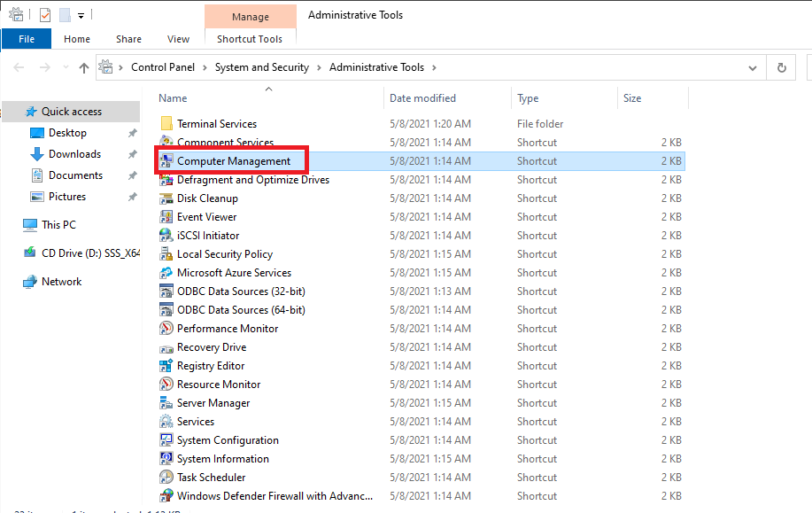The image size is (812, 513).
Task: Open the recent locations dropdown arrow
Action: click(x=66, y=67)
